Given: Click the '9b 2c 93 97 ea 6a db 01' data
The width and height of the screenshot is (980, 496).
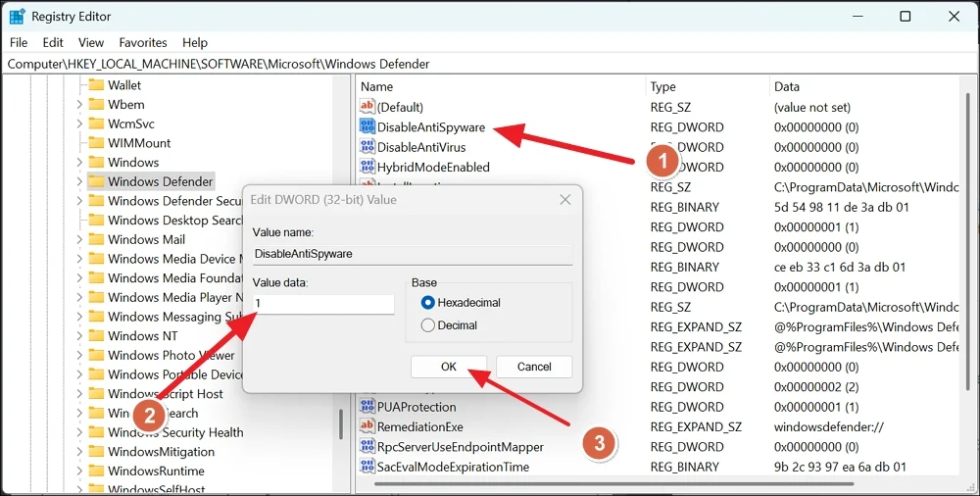Looking at the screenshot, I should tap(840, 467).
